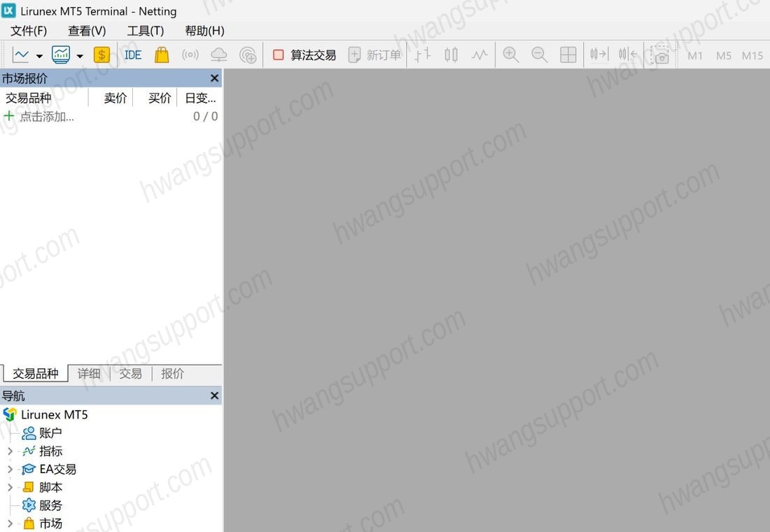Expand the 指标 tree node
This screenshot has width=770, height=532.
tap(9, 451)
